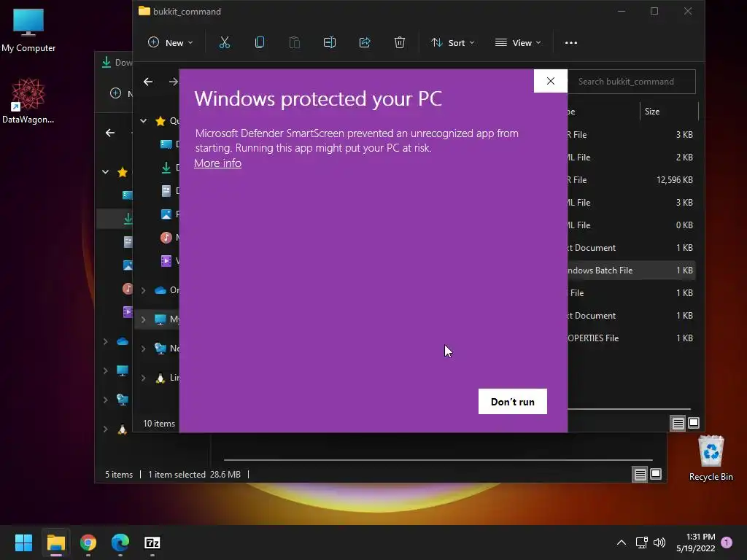Expand the Linux tree node
The image size is (747, 560).
point(144,378)
